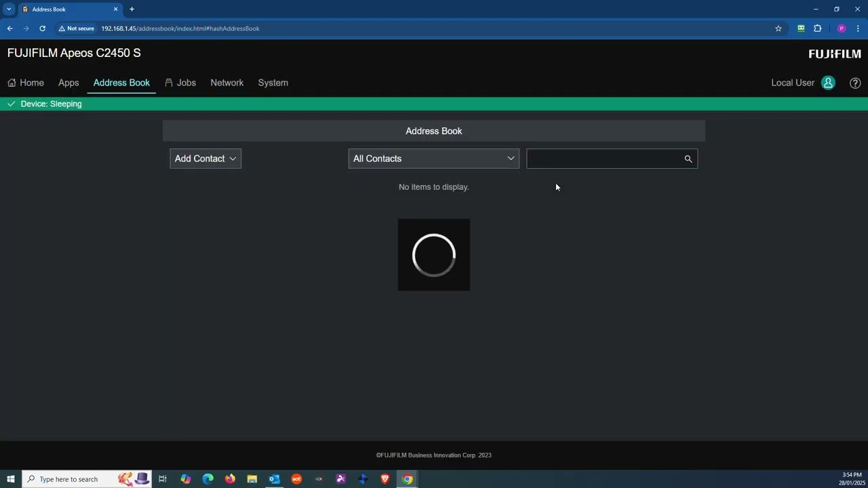Switch to the Jobs tab
This screenshot has height=488, width=868.
[x=180, y=83]
